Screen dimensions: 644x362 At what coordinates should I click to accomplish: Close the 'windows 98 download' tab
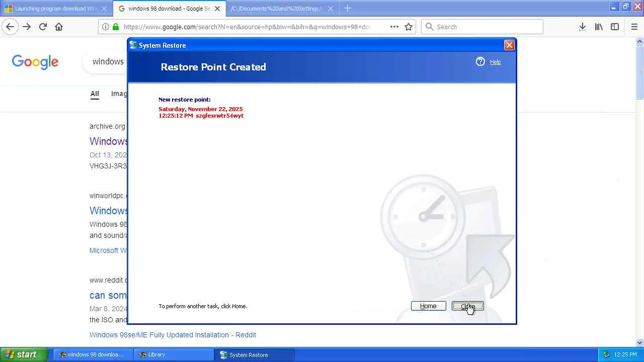pos(217,9)
